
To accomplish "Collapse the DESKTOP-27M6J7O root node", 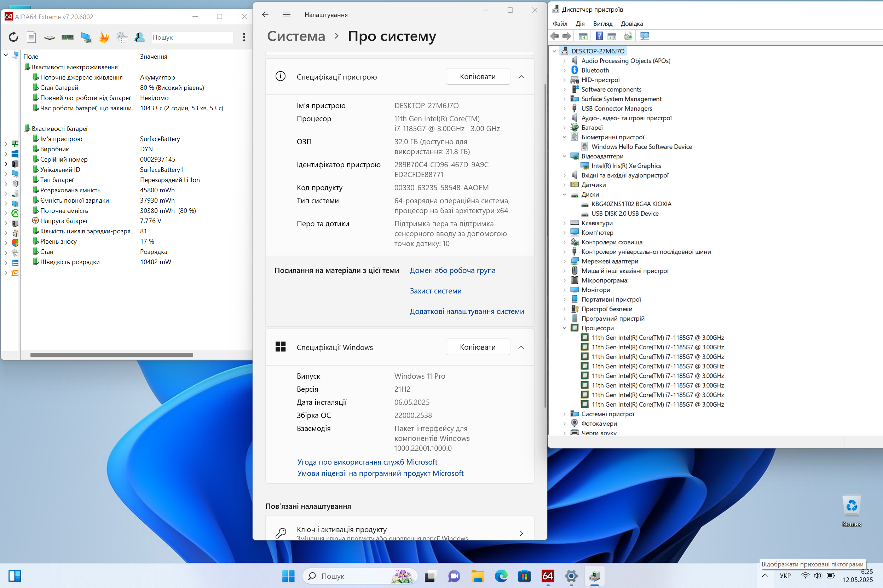I will coord(554,51).
